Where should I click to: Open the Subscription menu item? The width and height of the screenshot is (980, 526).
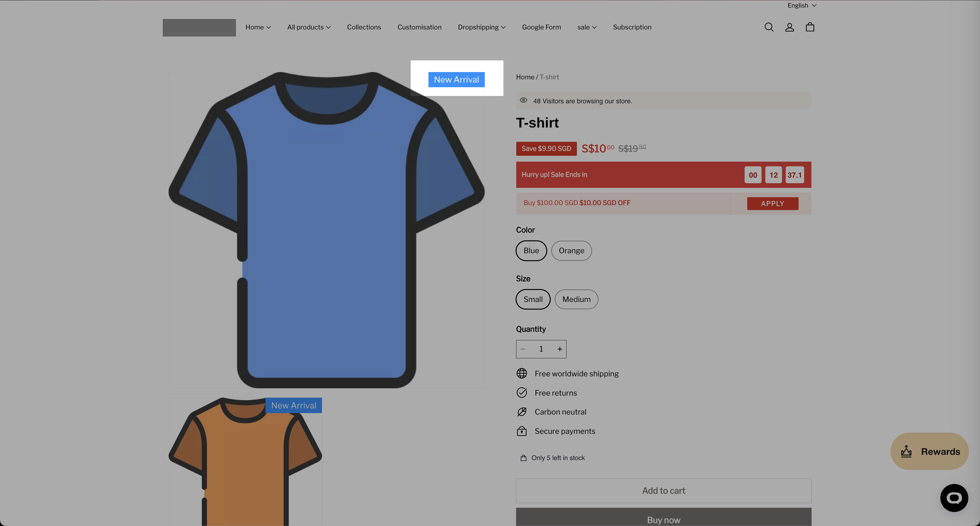632,27
